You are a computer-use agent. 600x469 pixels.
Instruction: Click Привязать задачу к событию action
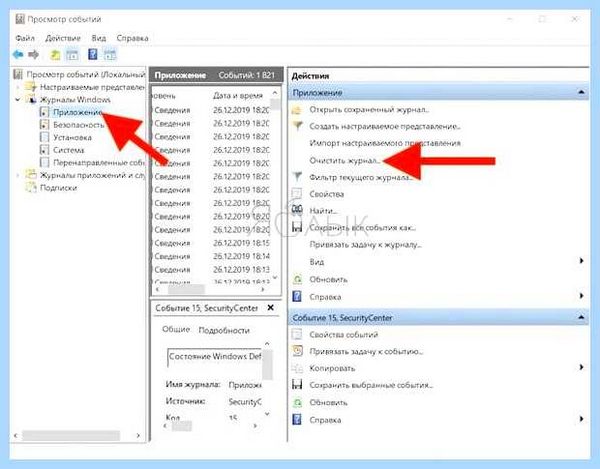(x=366, y=352)
